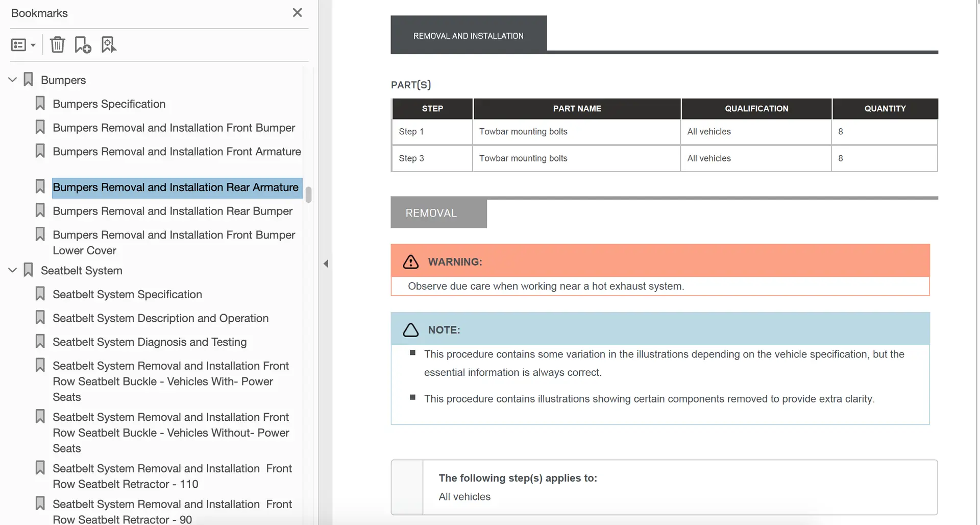Delete selected bookmark with trash icon
Viewport: 980px width, 525px height.
[57, 45]
